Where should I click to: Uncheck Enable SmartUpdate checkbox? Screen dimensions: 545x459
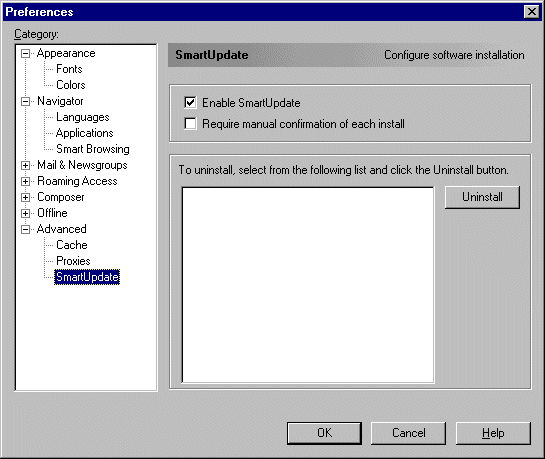point(190,103)
